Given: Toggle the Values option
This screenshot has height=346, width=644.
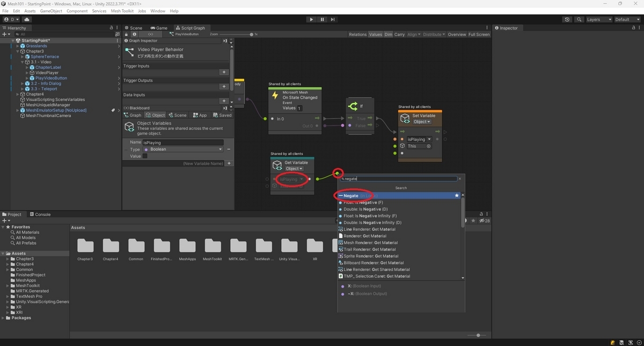Looking at the screenshot, I should tap(376, 34).
